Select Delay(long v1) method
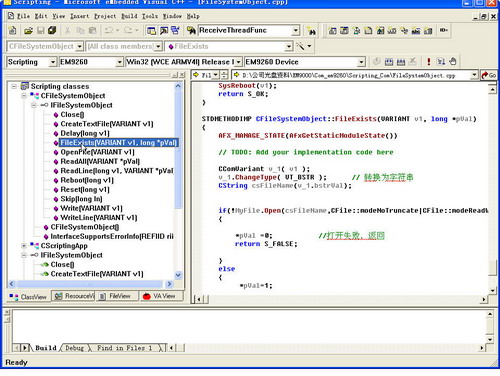 point(85,133)
